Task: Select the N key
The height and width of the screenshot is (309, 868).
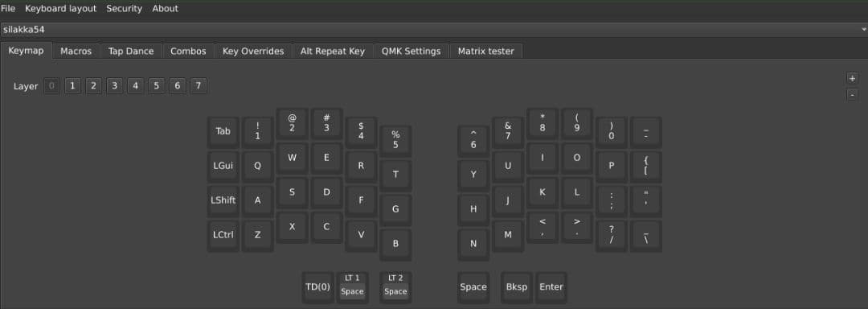Action: tap(473, 244)
